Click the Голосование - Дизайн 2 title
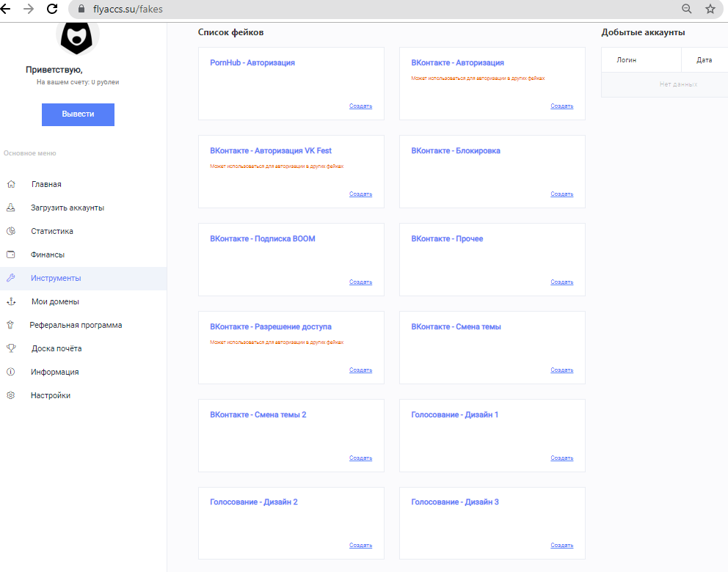Image resolution: width=728 pixels, height=572 pixels. pyautogui.click(x=253, y=502)
